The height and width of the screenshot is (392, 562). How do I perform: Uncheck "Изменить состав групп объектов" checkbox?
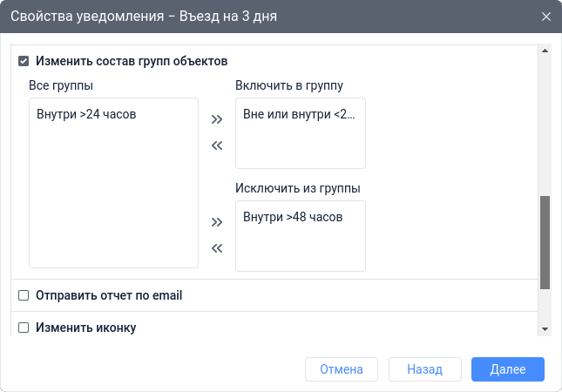point(24,62)
